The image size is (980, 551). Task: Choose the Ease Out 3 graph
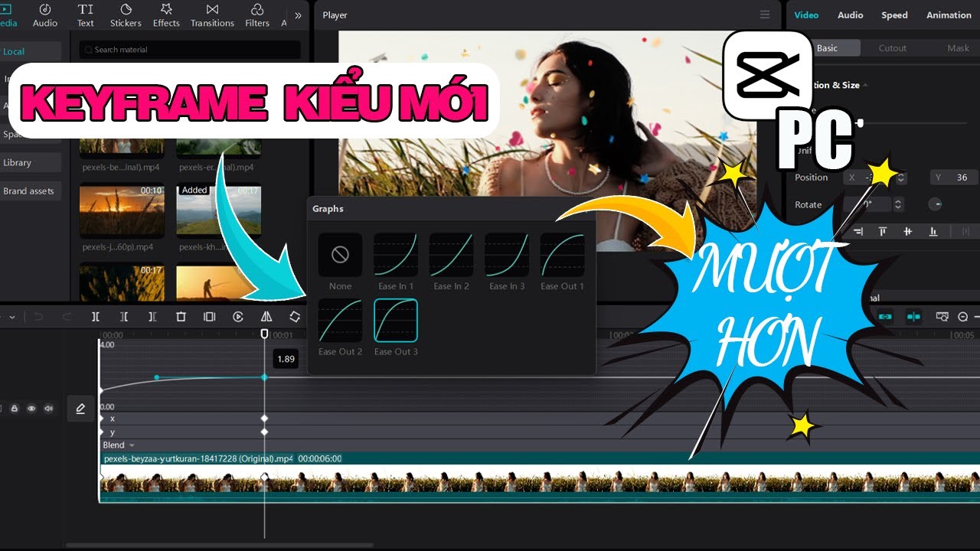tap(396, 320)
